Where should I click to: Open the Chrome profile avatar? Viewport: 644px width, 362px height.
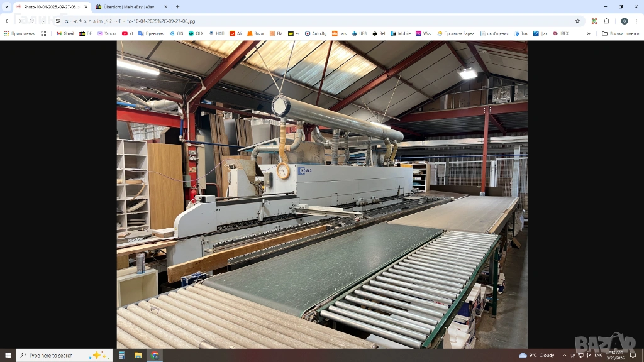625,21
